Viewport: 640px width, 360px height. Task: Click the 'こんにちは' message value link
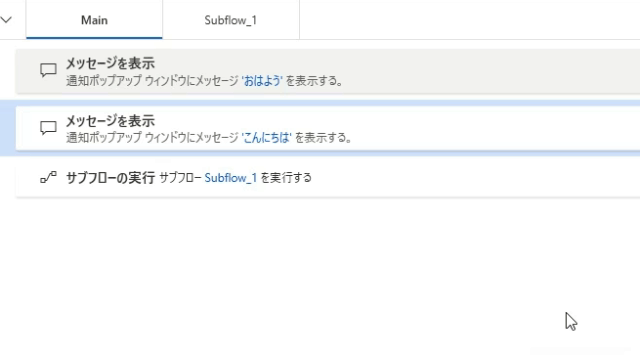pyautogui.click(x=267, y=138)
